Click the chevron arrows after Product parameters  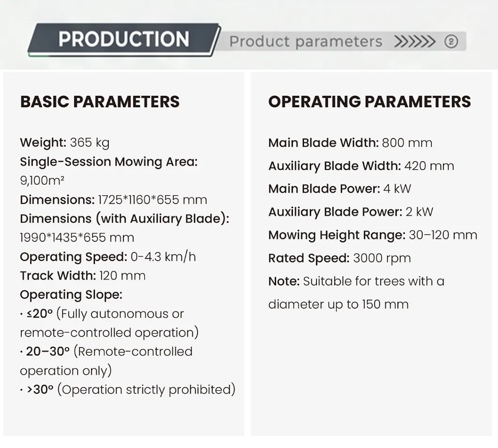414,41
